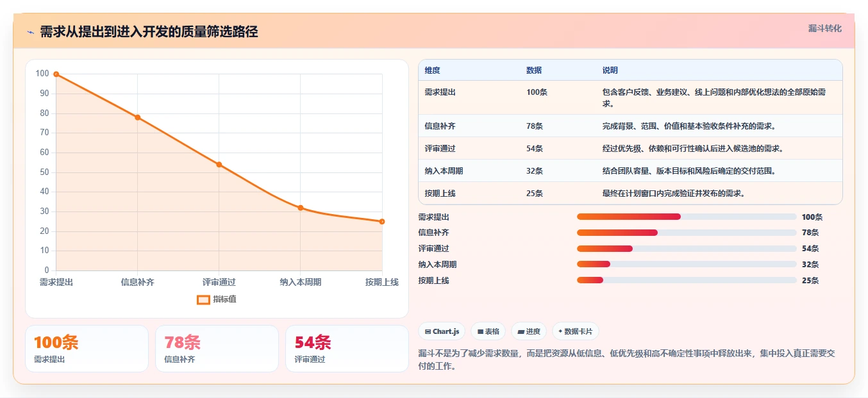Click the 25条 value beside the progress bars
Viewport: 868px width, 398px height.
coord(810,281)
